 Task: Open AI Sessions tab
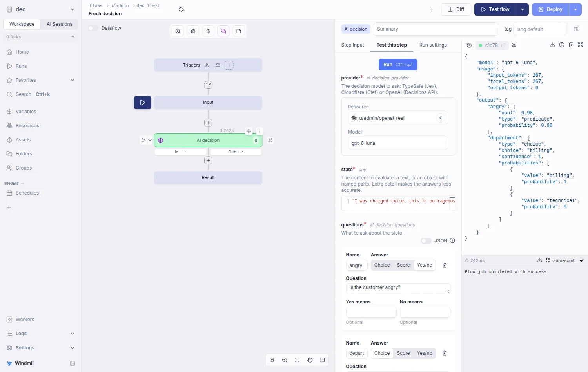click(x=60, y=24)
